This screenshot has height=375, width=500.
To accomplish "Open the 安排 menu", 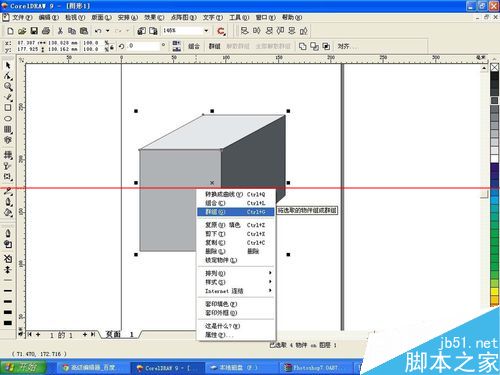I will (128, 17).
